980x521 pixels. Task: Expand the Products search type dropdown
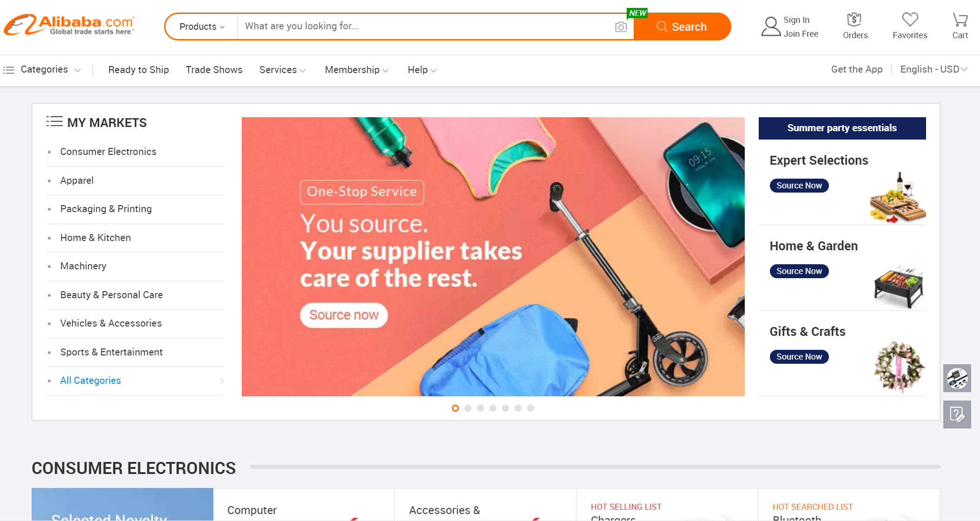point(202,27)
